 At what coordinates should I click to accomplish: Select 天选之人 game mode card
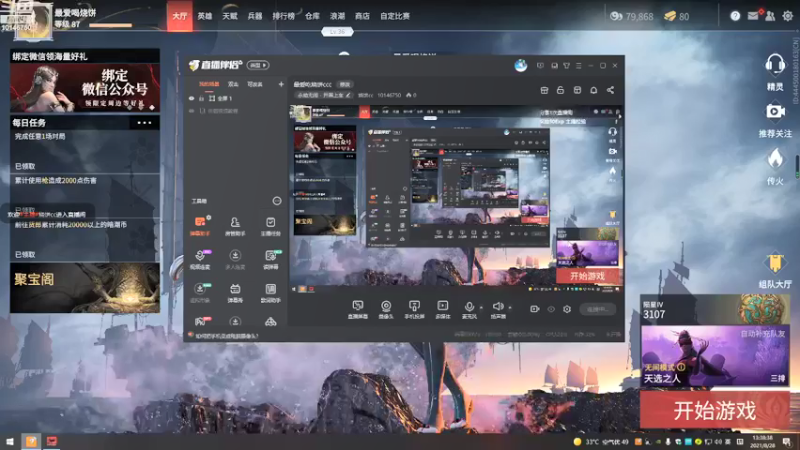coord(715,356)
